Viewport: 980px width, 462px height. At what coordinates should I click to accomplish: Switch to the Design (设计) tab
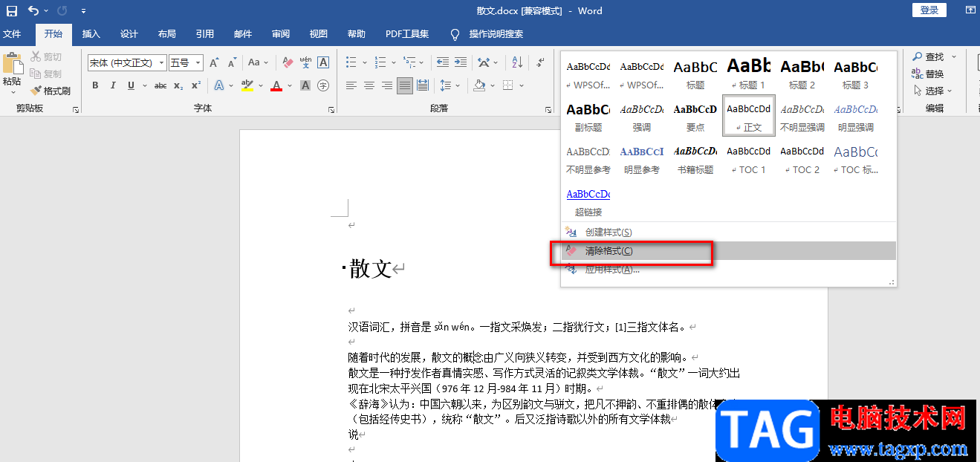(129, 34)
